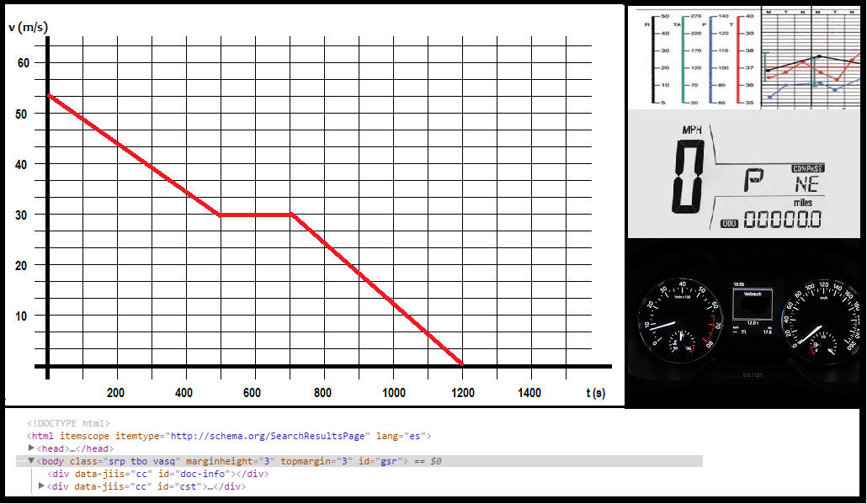Click the 30 value on the velocity axis
Image resolution: width=867 pixels, height=504 pixels.
tap(21, 215)
